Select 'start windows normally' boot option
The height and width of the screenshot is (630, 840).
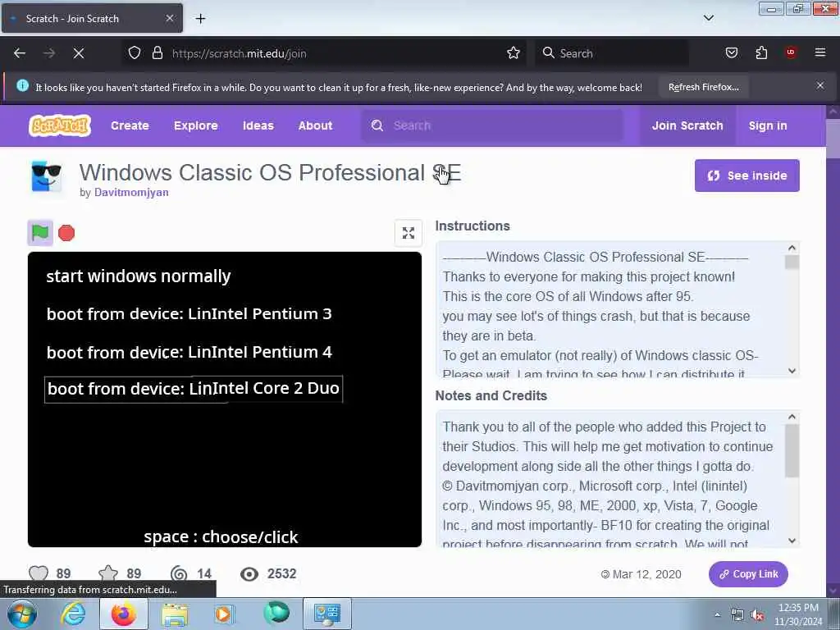click(x=138, y=276)
